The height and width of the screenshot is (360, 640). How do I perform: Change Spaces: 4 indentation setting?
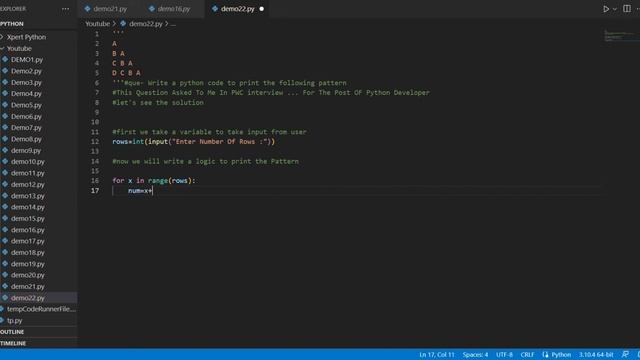pyautogui.click(x=475, y=354)
